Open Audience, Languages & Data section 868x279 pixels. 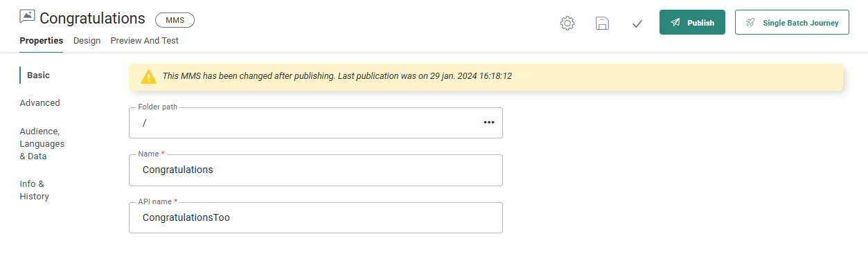tap(42, 143)
